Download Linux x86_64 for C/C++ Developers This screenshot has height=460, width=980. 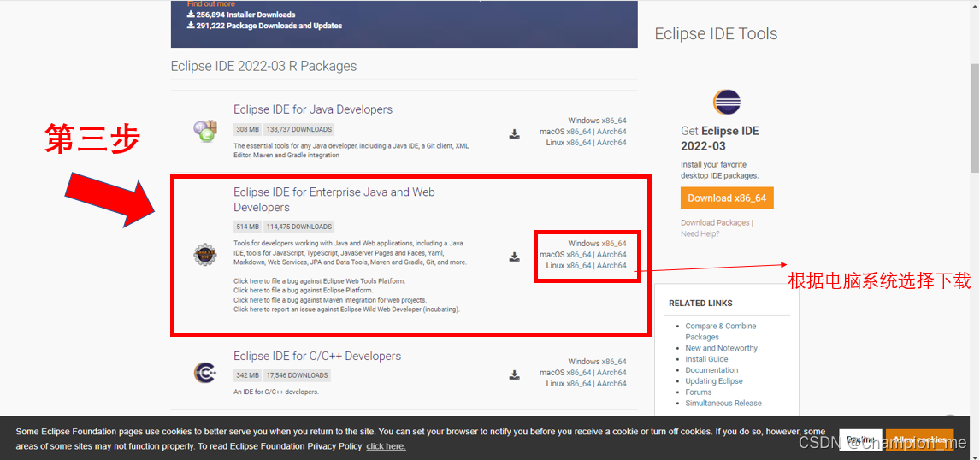point(579,384)
